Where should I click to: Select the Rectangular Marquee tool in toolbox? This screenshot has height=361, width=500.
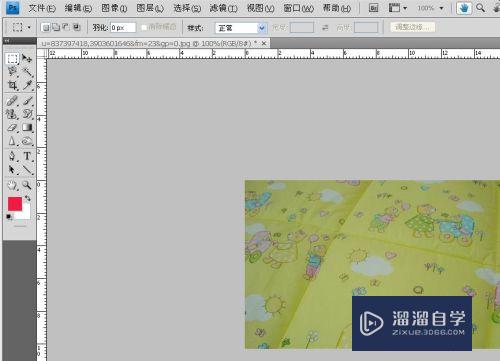(x=12, y=58)
